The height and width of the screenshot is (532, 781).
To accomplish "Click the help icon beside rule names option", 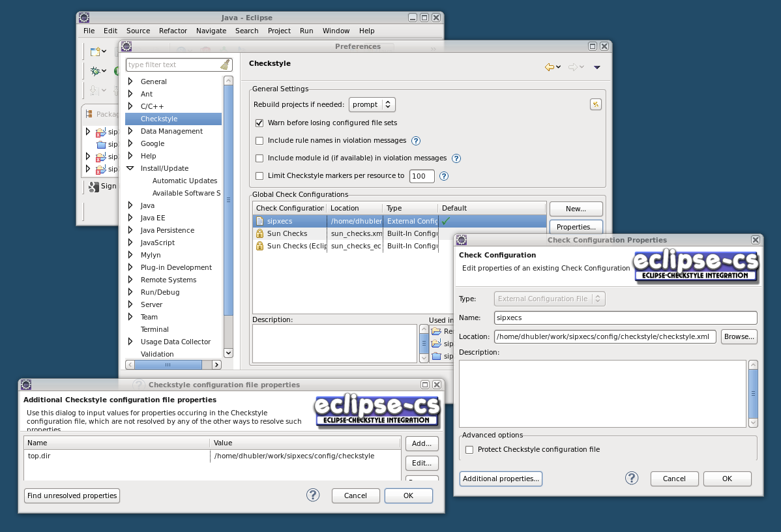I will tap(416, 141).
